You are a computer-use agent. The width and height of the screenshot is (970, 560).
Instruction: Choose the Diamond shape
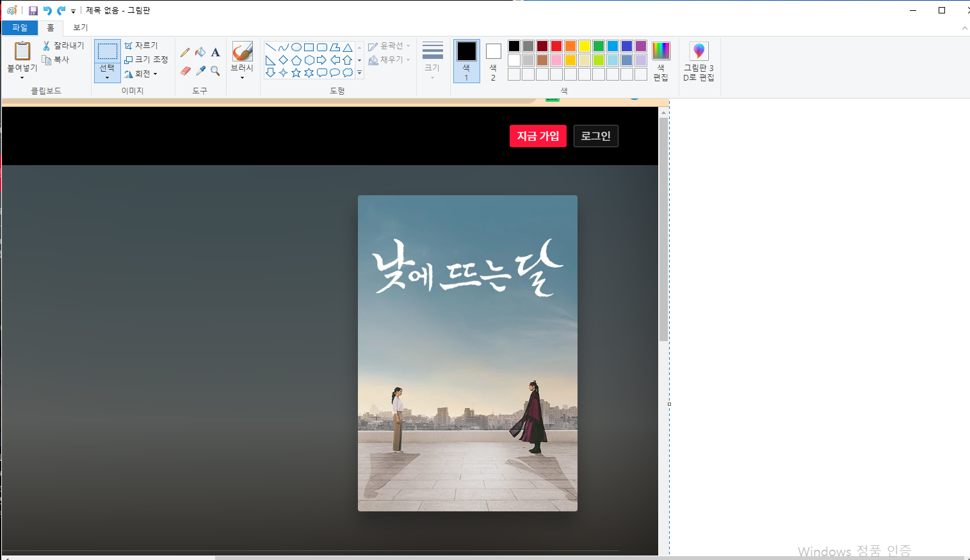click(x=283, y=60)
